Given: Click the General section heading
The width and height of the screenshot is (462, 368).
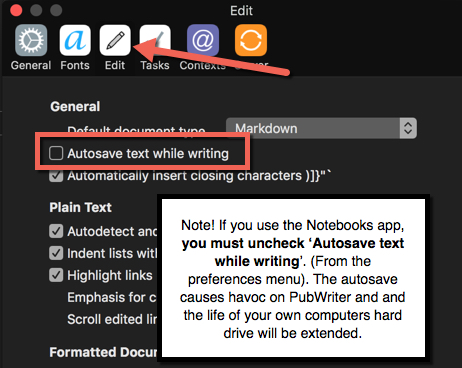Looking at the screenshot, I should coord(75,107).
